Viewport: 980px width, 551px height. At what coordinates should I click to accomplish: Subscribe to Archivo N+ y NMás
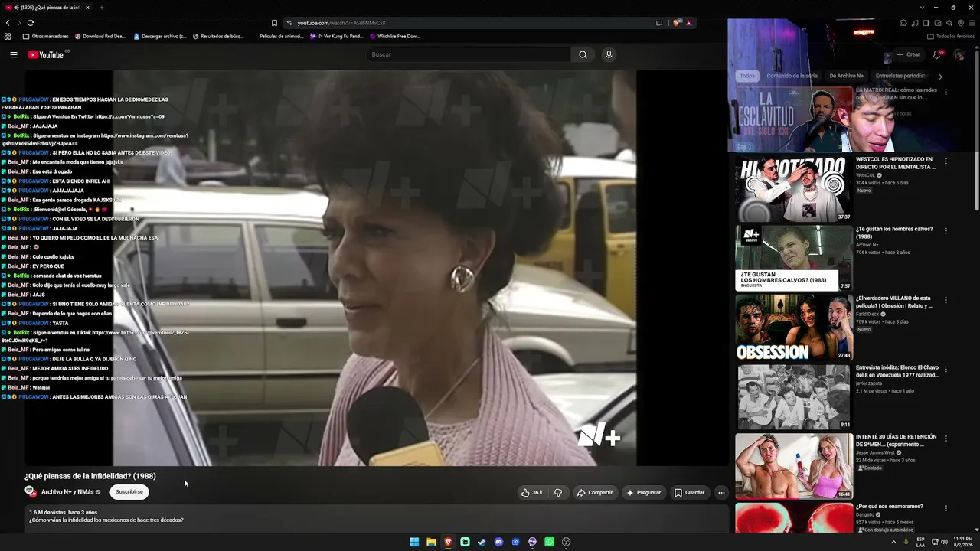129,492
